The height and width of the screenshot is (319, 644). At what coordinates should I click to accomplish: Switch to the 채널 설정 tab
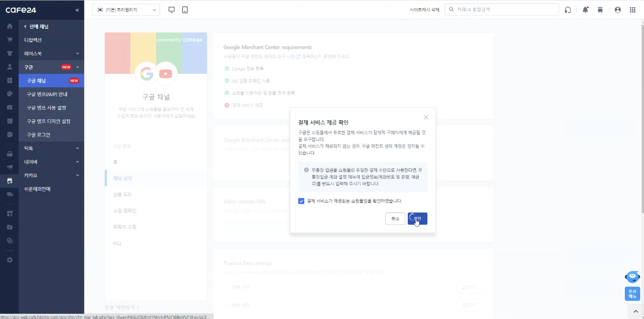(156, 178)
